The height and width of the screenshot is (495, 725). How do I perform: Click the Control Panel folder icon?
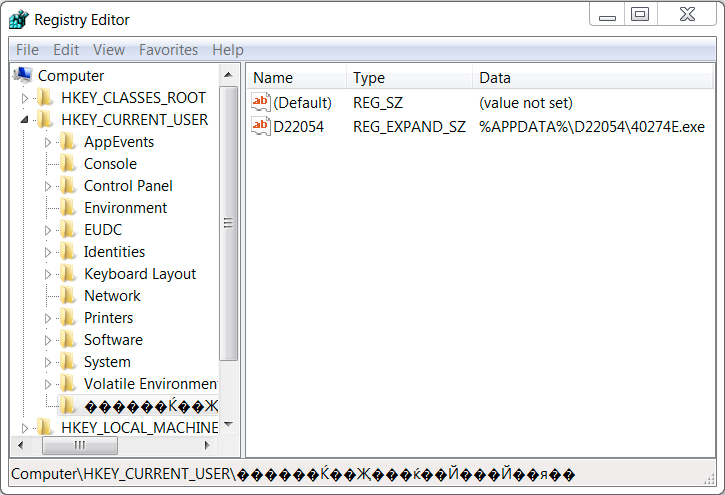[x=68, y=186]
